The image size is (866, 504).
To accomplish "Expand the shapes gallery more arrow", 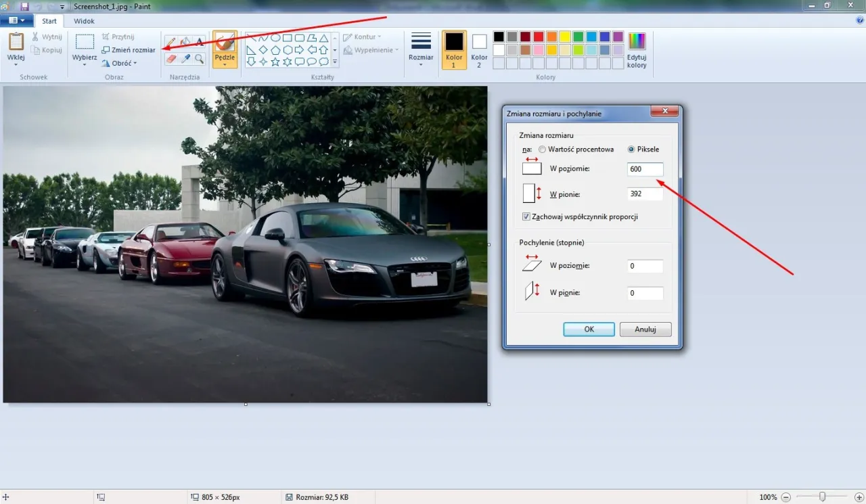I will click(x=334, y=62).
